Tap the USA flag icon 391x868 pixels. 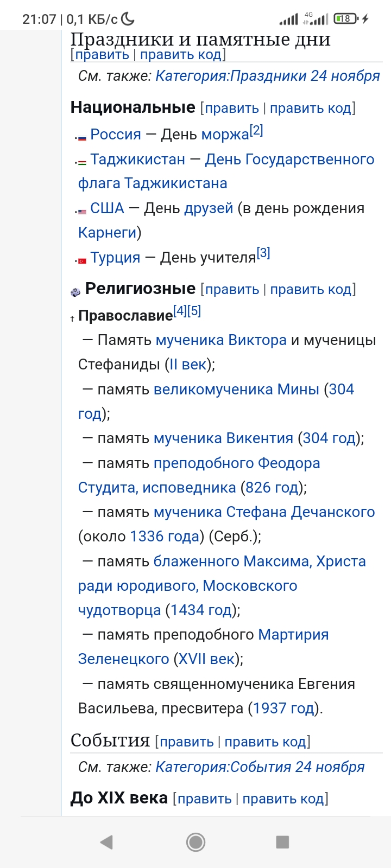click(82, 212)
